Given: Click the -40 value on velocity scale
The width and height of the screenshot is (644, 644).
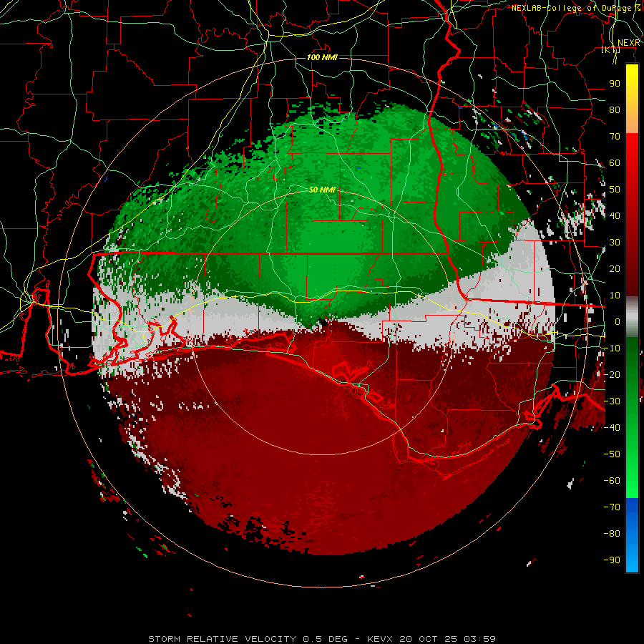Looking at the screenshot, I should [612, 428].
